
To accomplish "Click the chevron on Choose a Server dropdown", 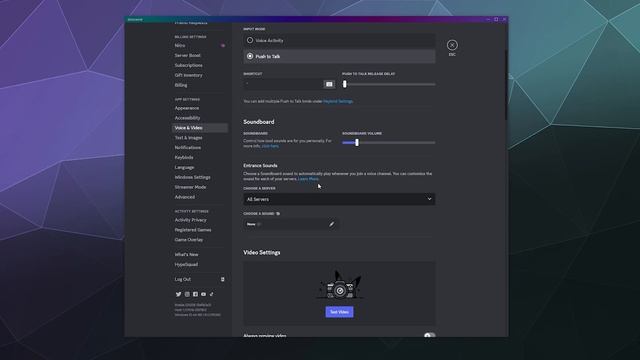I will [x=429, y=199].
